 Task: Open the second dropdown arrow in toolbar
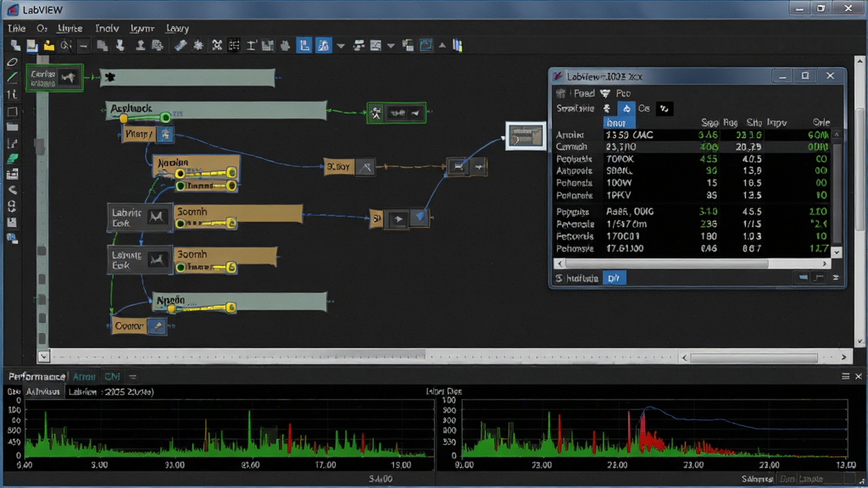click(x=391, y=46)
